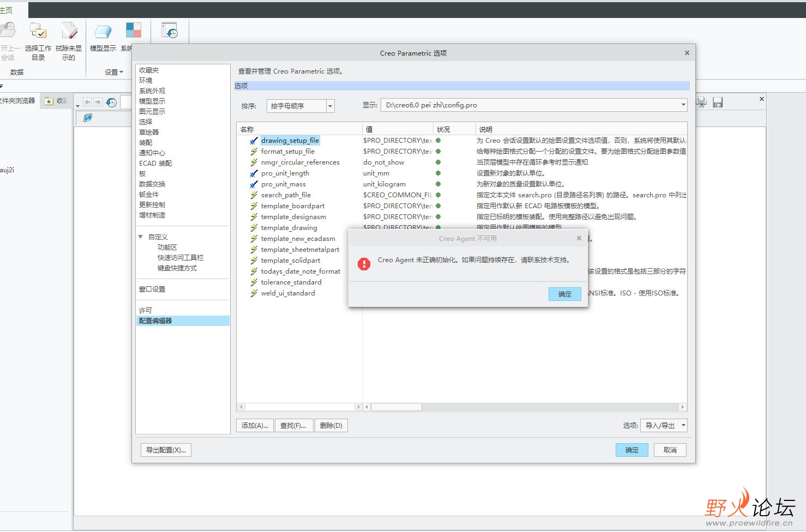The image size is (806, 532).
Task: Click 导出配置(X)... button
Action: pos(166,450)
